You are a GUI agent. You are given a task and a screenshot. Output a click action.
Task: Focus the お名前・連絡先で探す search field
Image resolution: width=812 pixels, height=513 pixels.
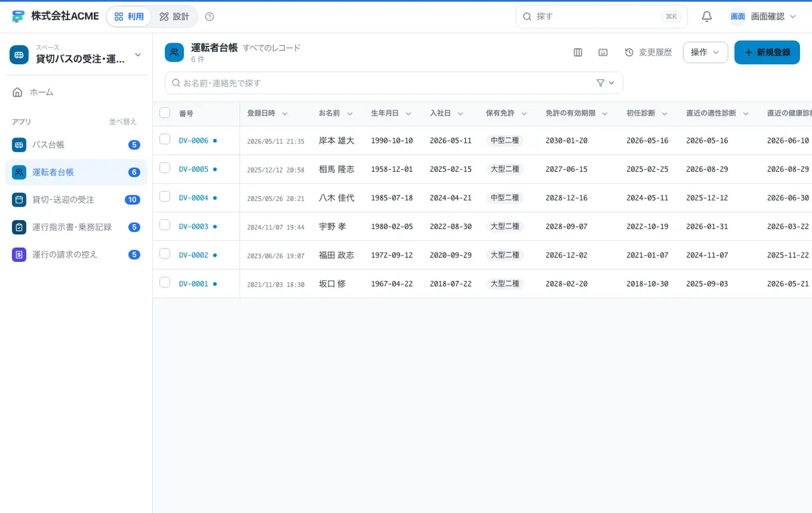click(x=394, y=83)
